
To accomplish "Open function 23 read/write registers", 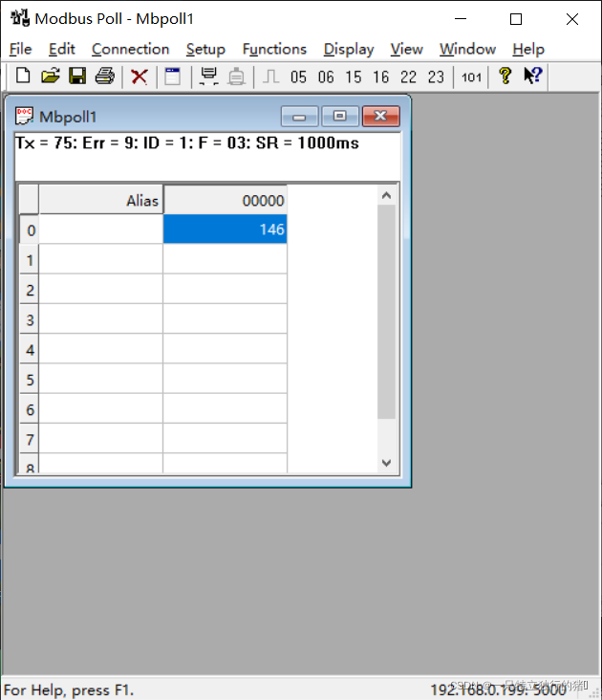I will click(x=436, y=77).
